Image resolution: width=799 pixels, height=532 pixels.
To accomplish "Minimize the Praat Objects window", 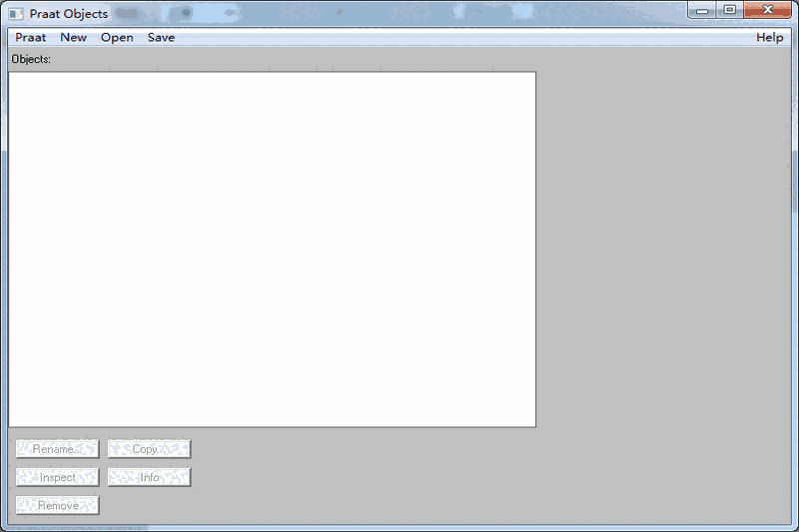I will [702, 10].
